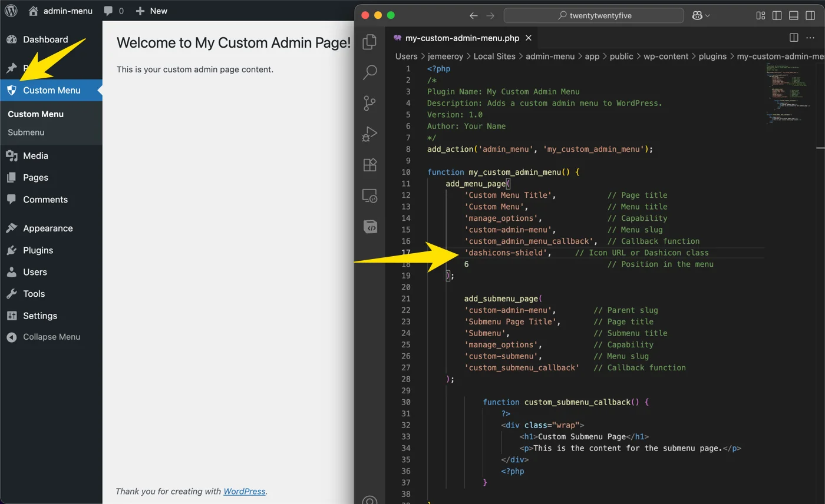Select the Search icon in the activity bar
The width and height of the screenshot is (825, 504).
(369, 72)
